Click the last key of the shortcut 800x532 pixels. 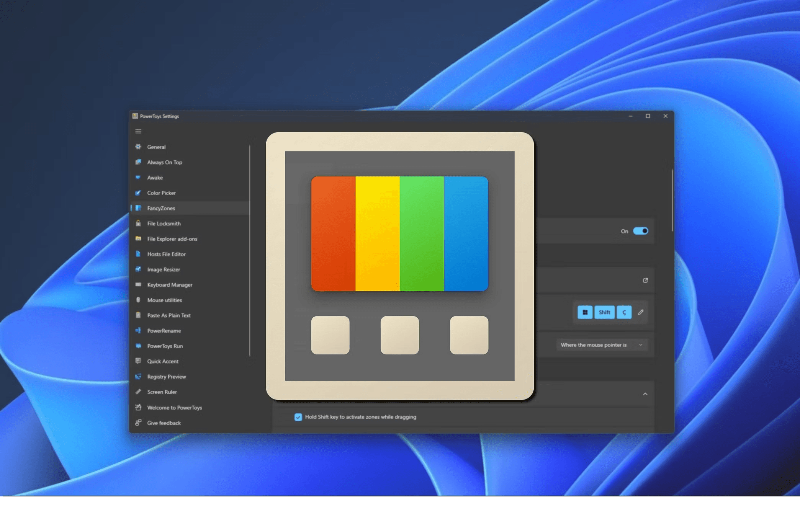pyautogui.click(x=624, y=312)
